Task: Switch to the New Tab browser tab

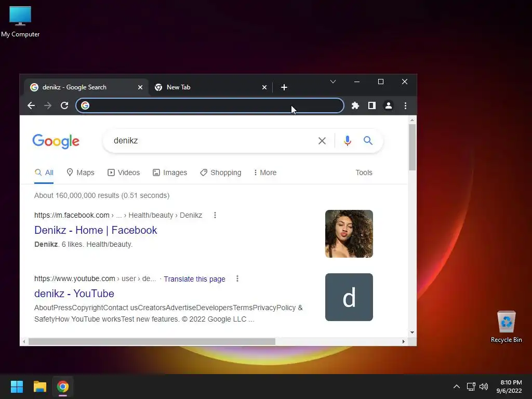Action: click(210, 87)
